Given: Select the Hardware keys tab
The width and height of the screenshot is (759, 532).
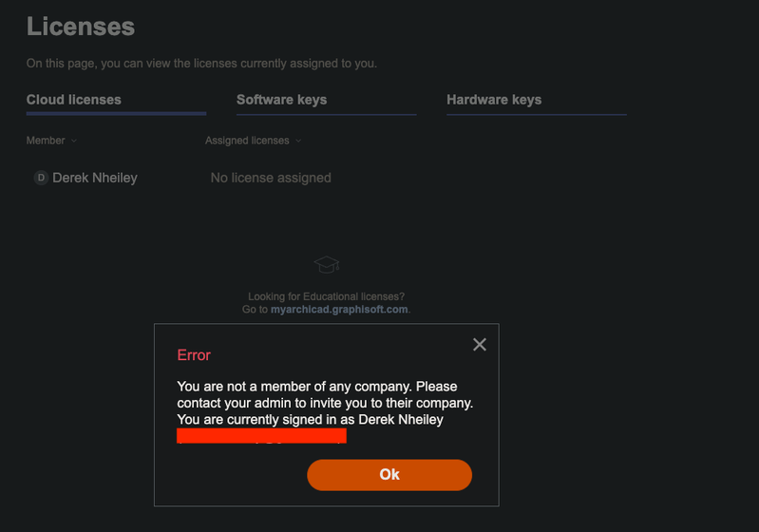Looking at the screenshot, I should 494,100.
